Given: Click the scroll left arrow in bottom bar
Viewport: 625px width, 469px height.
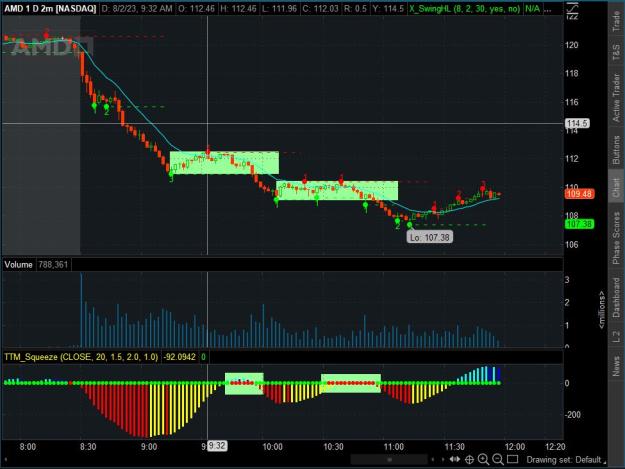Looking at the screenshot, I should (x=433, y=459).
